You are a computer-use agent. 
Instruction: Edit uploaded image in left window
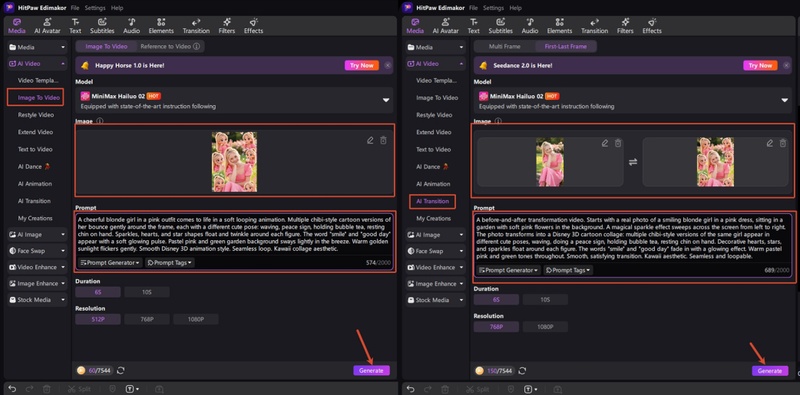pyautogui.click(x=370, y=140)
